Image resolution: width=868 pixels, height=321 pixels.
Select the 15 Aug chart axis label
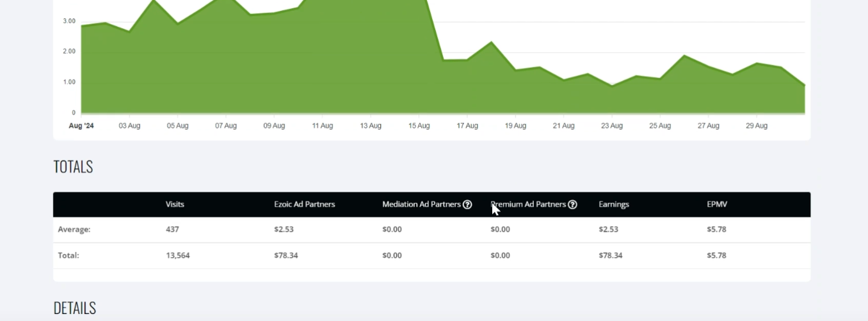pos(419,126)
